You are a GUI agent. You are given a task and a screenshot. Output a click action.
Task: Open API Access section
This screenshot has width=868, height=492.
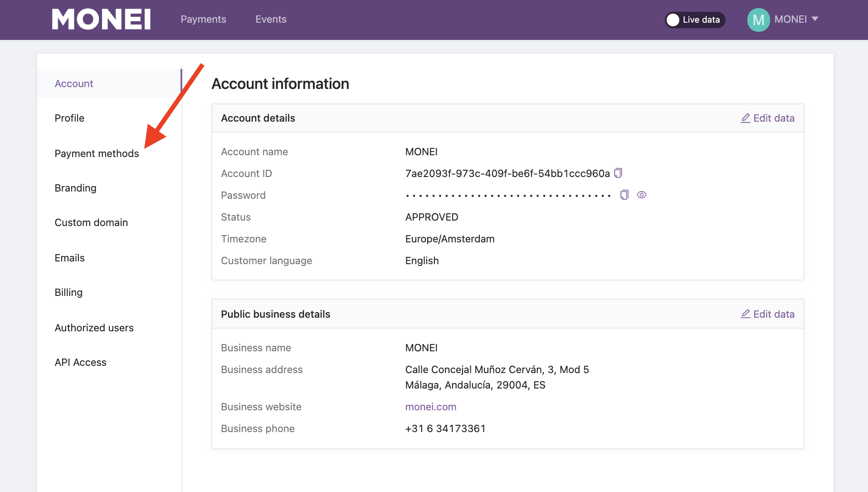point(80,362)
